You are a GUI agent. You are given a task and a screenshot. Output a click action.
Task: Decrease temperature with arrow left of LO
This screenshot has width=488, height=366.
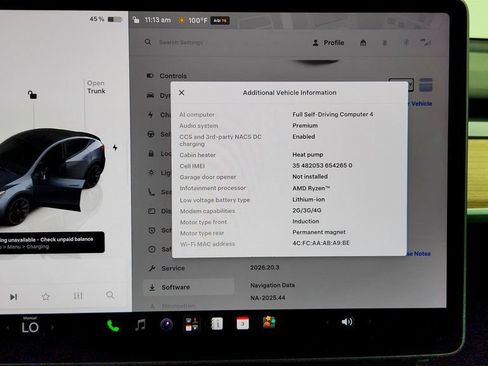(8, 328)
